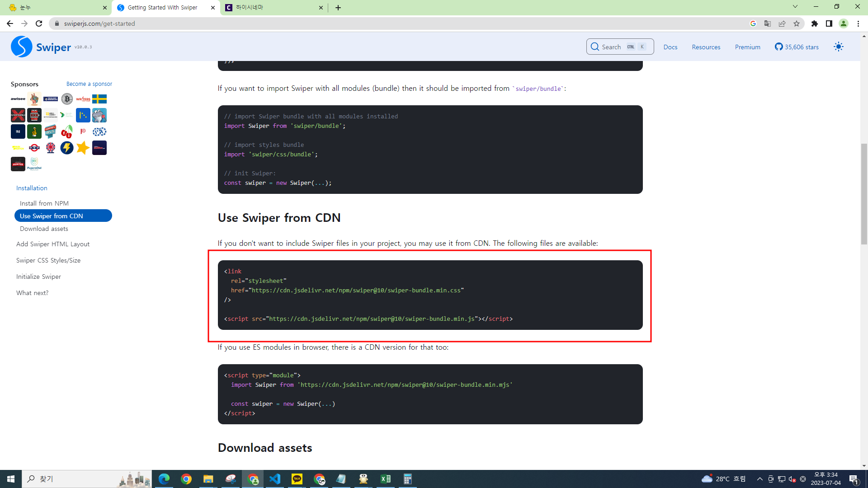Screen dimensions: 868x488
Task: Open Chrome three-dot menu
Action: pyautogui.click(x=858, y=23)
